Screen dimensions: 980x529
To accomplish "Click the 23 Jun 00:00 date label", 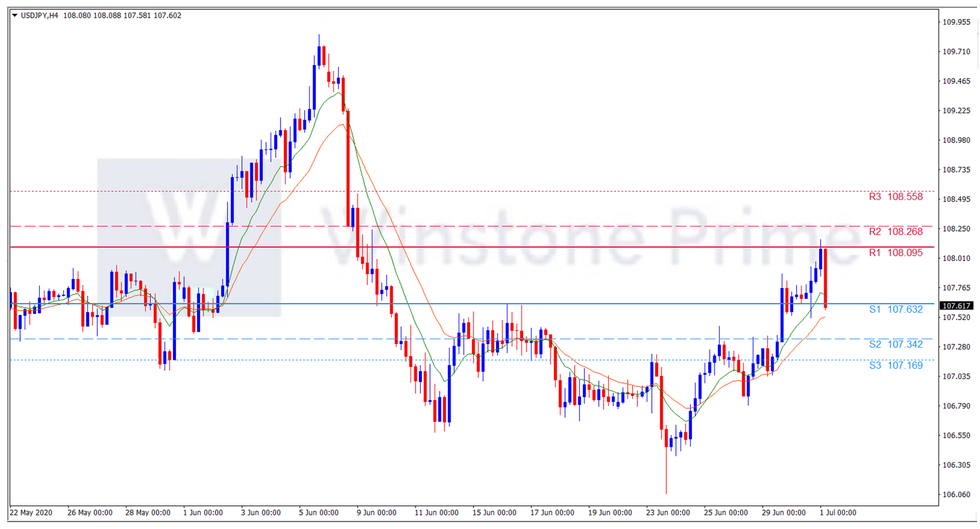I will 668,513.
